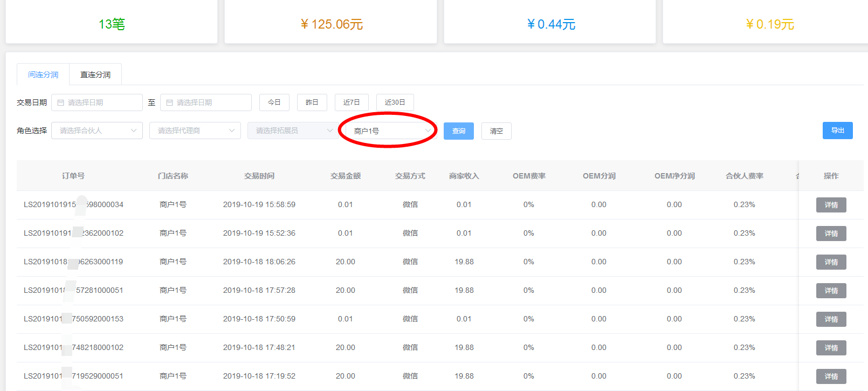This screenshot has width=868, height=391.
Task: Choose the 近7日 date range
Action: coord(352,102)
